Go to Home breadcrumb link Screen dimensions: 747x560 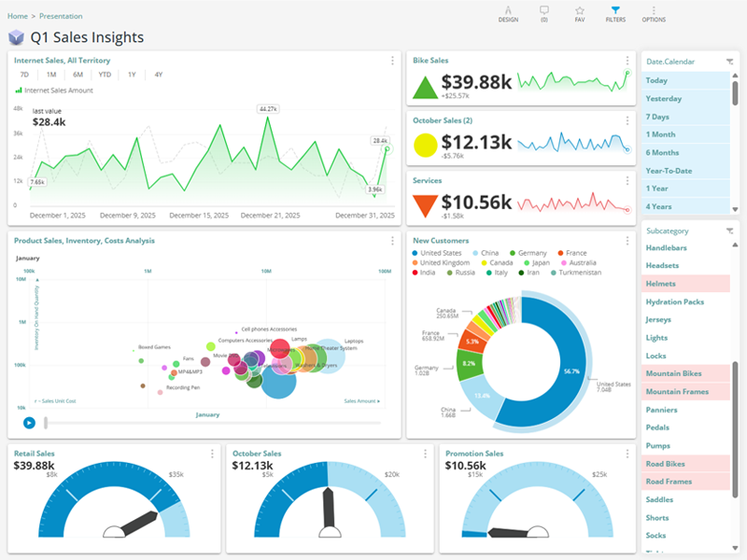(18, 16)
